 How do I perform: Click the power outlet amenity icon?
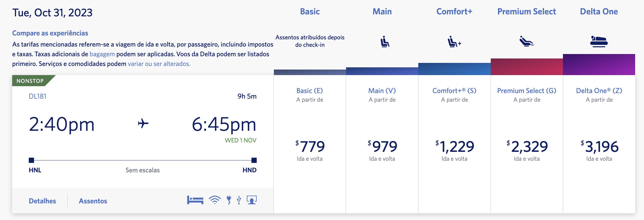coord(229,200)
